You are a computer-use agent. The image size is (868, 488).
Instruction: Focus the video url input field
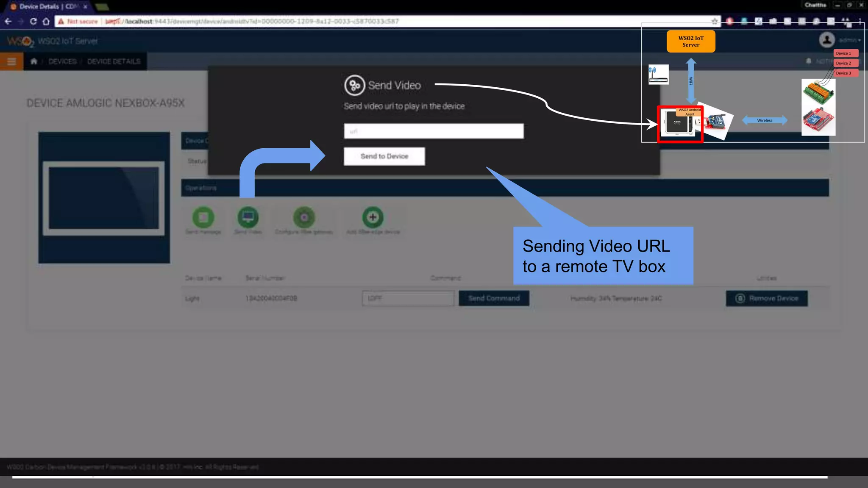tap(434, 131)
